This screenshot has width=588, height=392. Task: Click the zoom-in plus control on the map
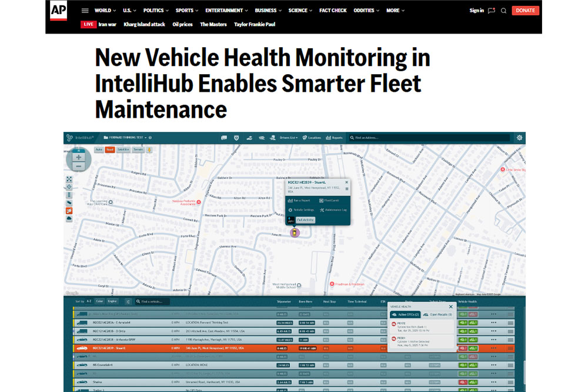point(79,158)
